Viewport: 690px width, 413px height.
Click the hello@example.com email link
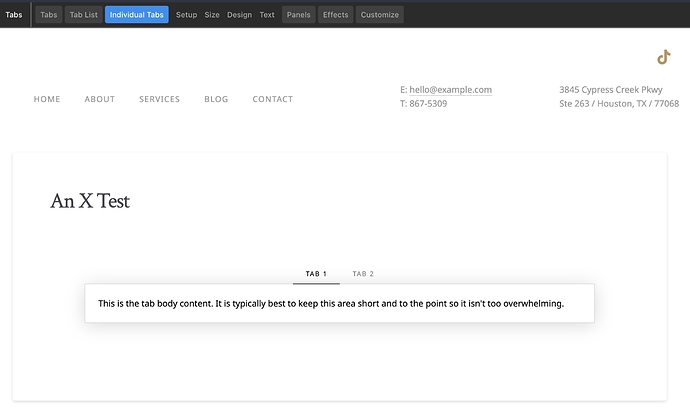450,90
